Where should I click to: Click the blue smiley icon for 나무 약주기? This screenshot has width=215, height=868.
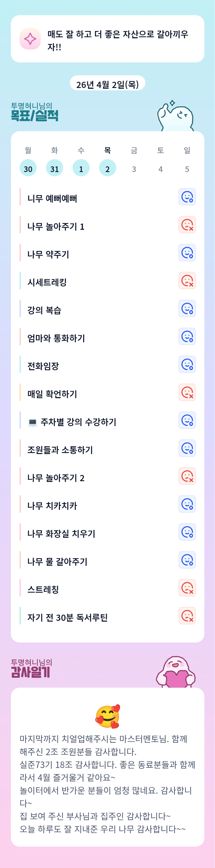click(187, 253)
